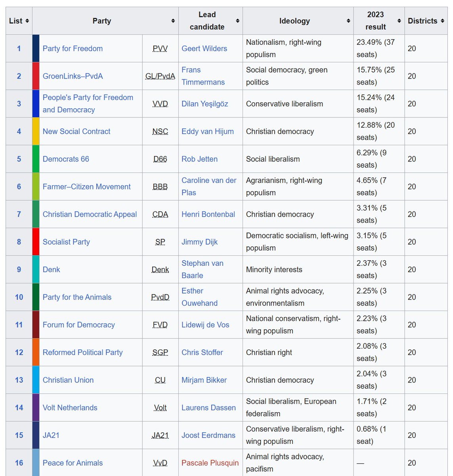Click the GL/PvdA abbreviation
Screen dimensions: 453x476
click(160, 76)
